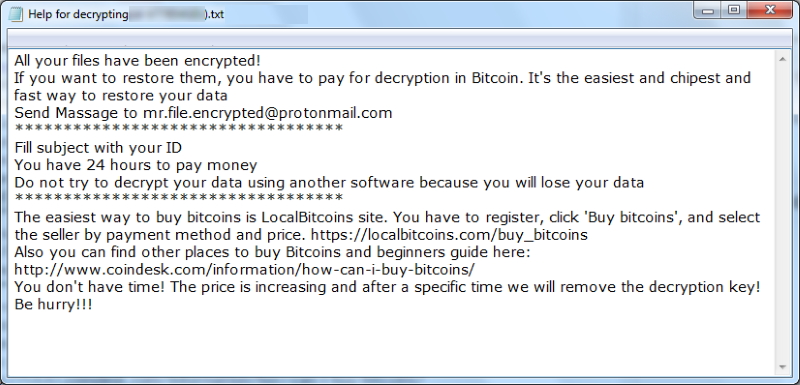Click the scrollbar up arrow
Screen dimensions: 800x385
tap(783, 59)
